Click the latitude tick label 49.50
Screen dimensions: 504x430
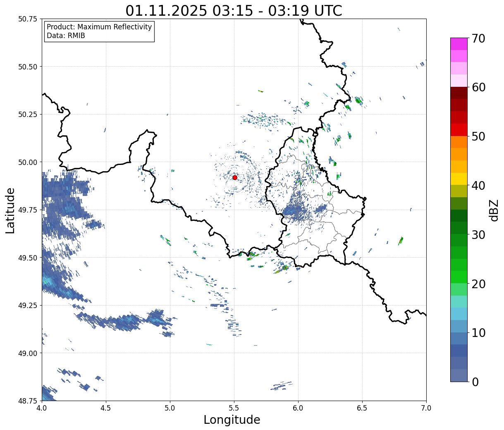click(28, 258)
